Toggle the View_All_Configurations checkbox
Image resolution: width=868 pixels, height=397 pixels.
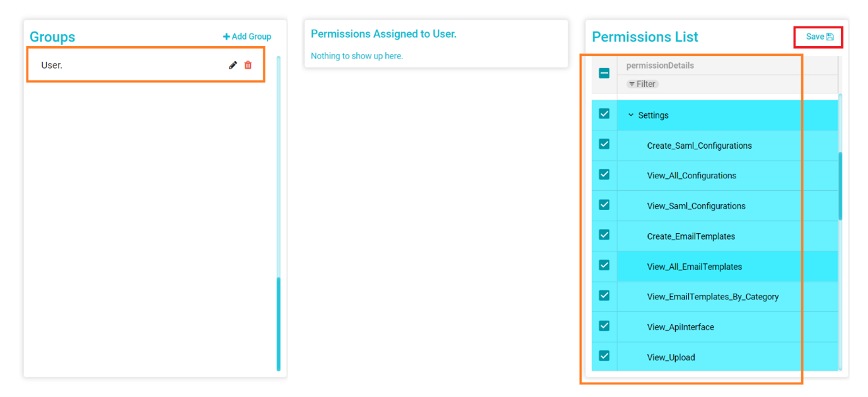(x=604, y=175)
